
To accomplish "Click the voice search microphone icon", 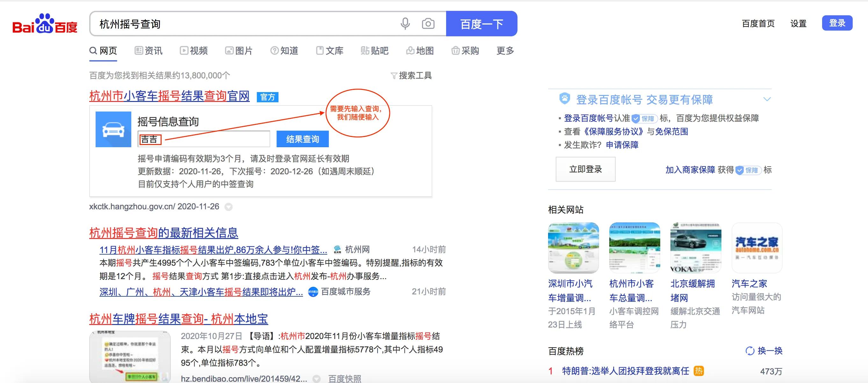I will (x=405, y=24).
